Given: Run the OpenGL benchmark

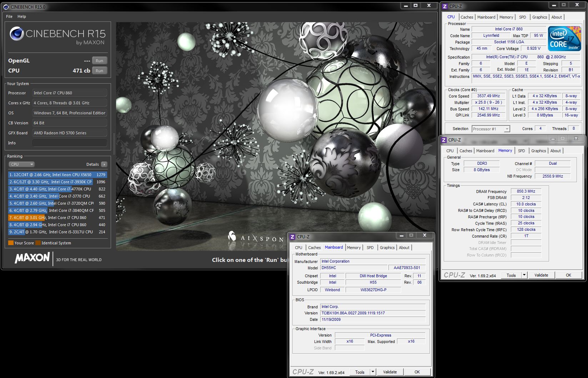Looking at the screenshot, I should coord(100,61).
